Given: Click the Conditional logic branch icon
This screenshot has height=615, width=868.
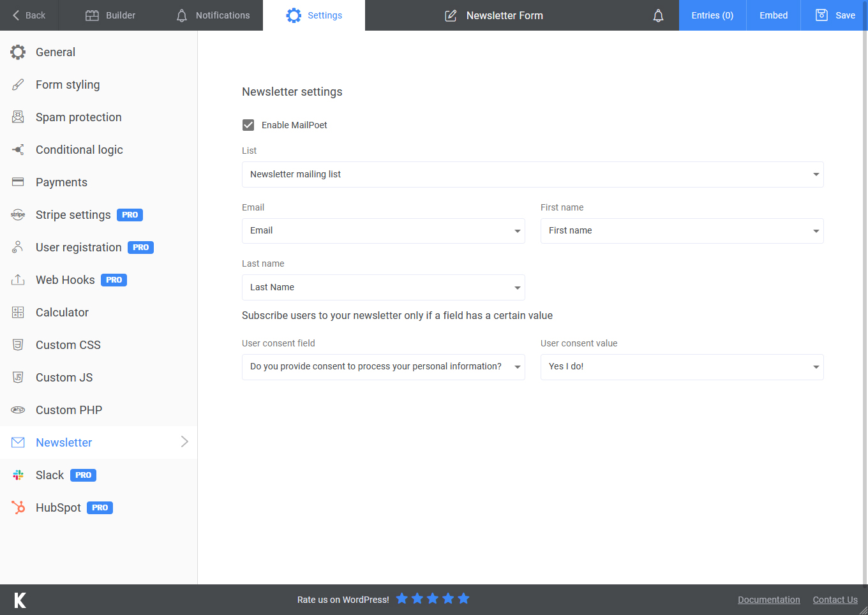Looking at the screenshot, I should click(18, 150).
